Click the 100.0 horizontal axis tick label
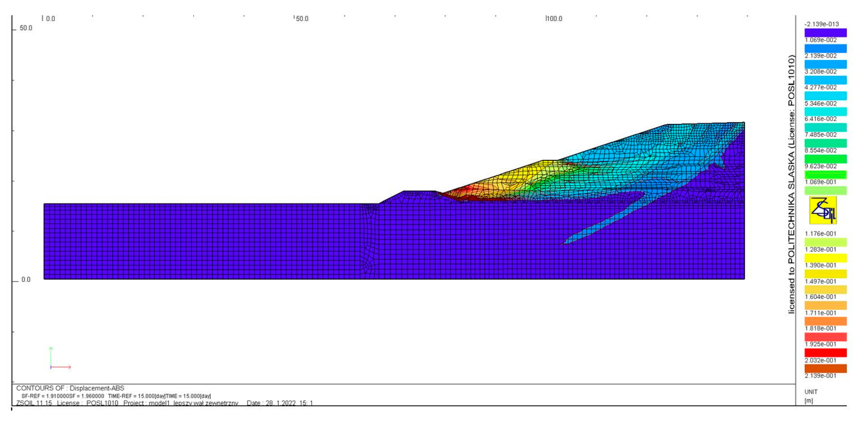Screen dimensions: 868x422 554,19
